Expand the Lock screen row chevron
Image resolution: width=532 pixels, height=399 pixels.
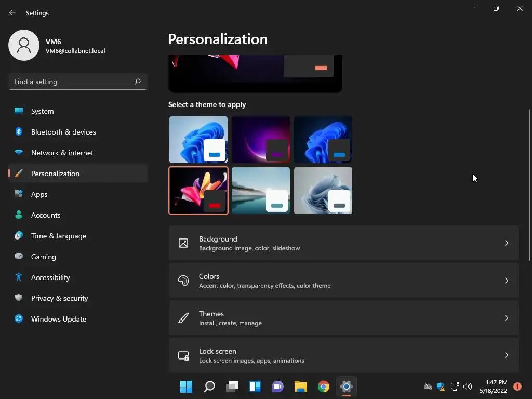506,355
